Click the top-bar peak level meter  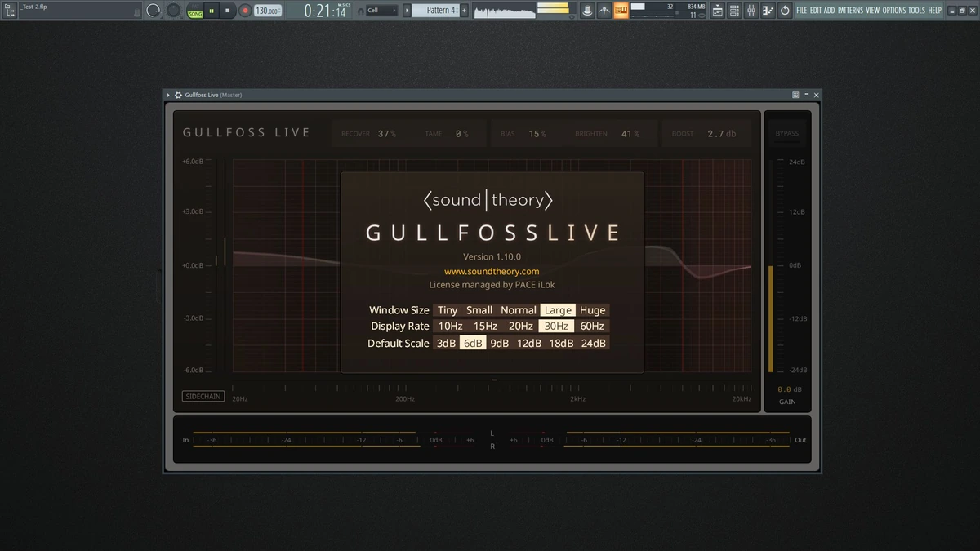coord(553,9)
